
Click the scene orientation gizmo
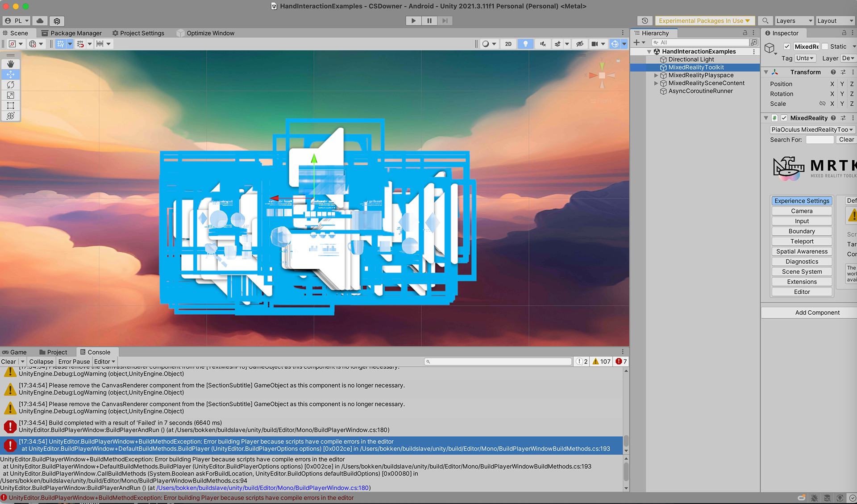tap(602, 75)
